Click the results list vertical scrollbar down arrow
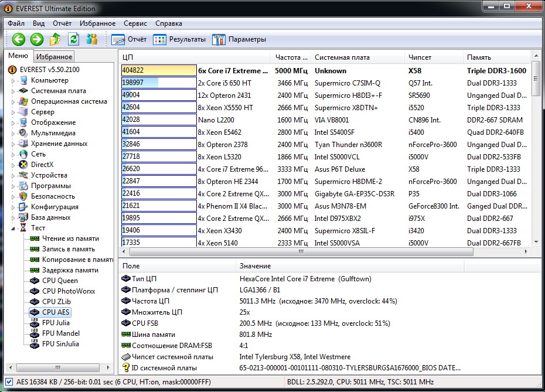The width and height of the screenshot is (545, 392). click(x=536, y=242)
